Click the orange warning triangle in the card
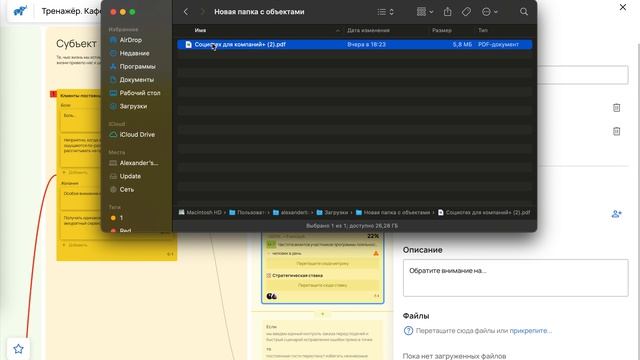The image size is (640, 360). click(x=376, y=253)
